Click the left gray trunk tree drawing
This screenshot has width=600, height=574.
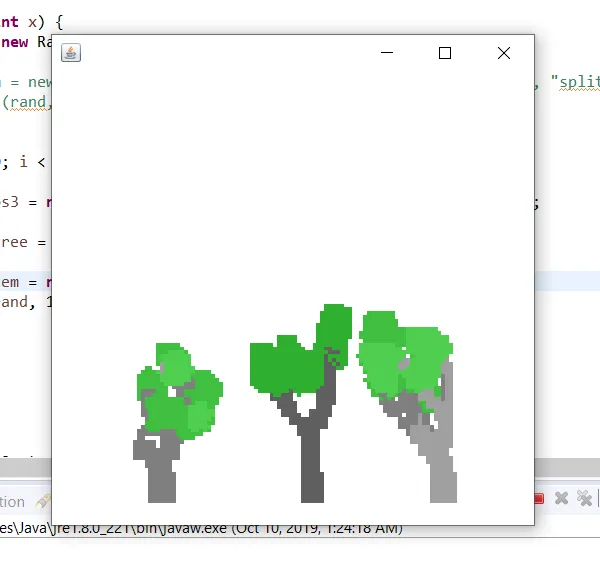pos(178,422)
